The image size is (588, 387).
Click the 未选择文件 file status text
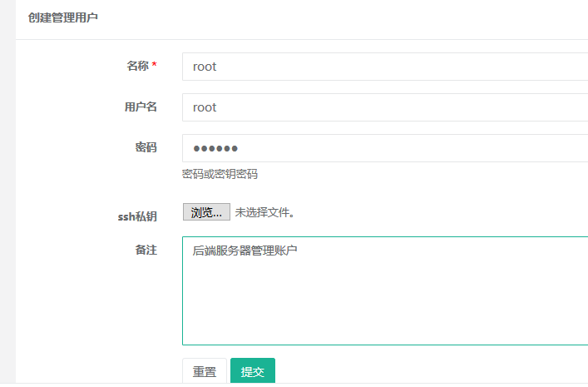click(264, 213)
